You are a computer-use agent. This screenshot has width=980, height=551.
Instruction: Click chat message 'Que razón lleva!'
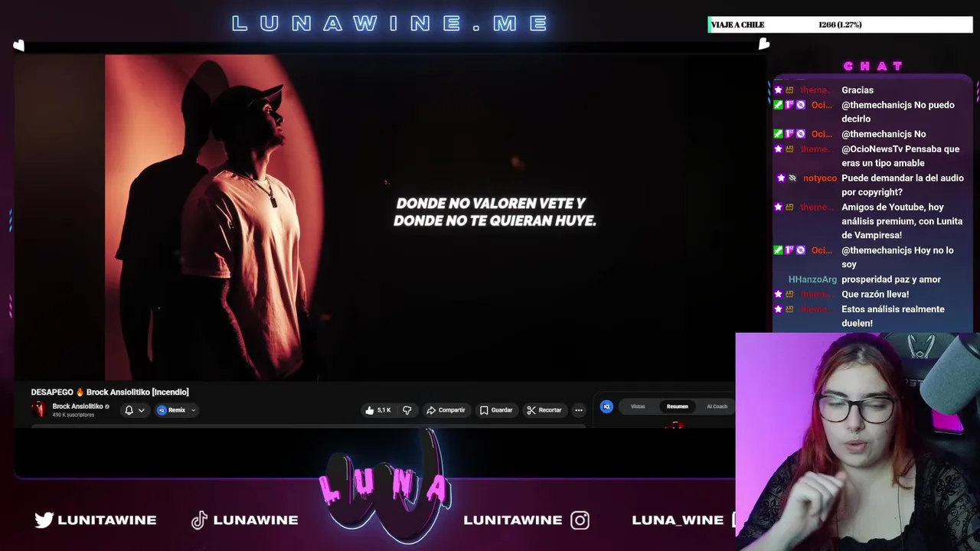click(875, 294)
